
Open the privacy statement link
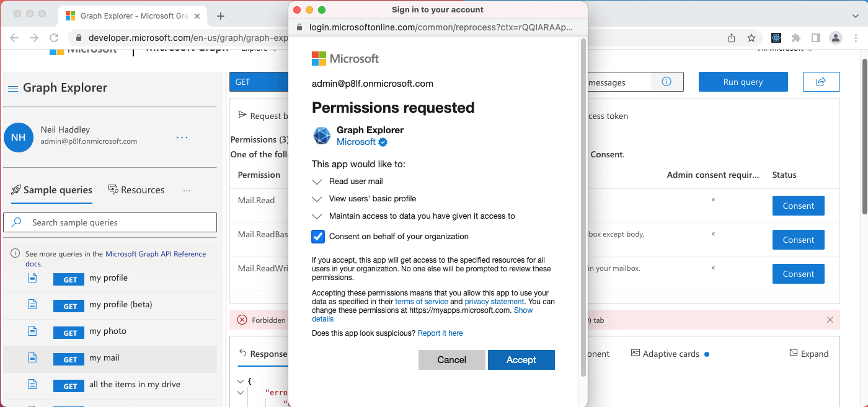[494, 302]
